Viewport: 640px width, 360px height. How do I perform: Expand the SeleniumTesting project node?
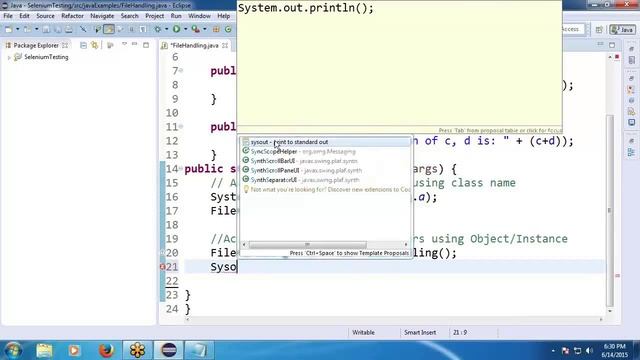[x=9, y=58]
